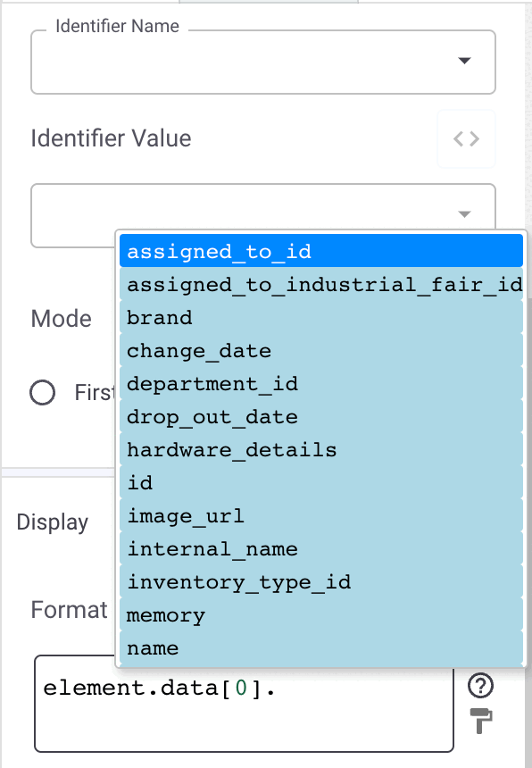Viewport: 532px width, 768px height.
Task: Select the id suggestion
Action: (x=321, y=483)
